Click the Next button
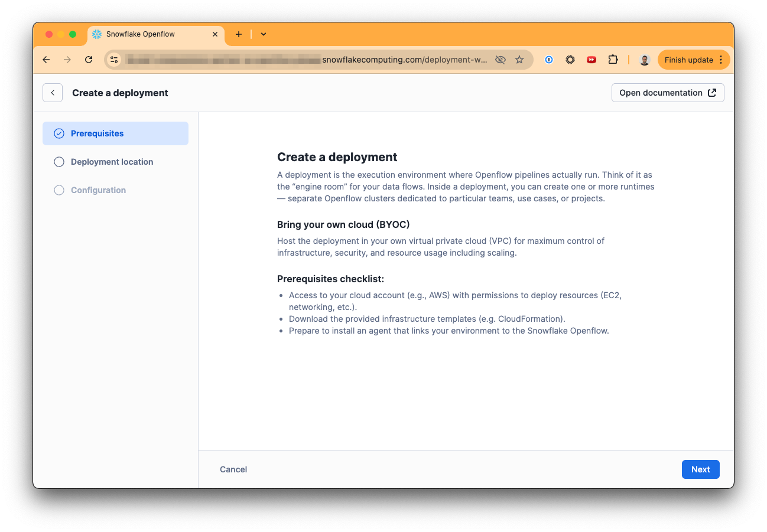The height and width of the screenshot is (532, 767). (700, 469)
